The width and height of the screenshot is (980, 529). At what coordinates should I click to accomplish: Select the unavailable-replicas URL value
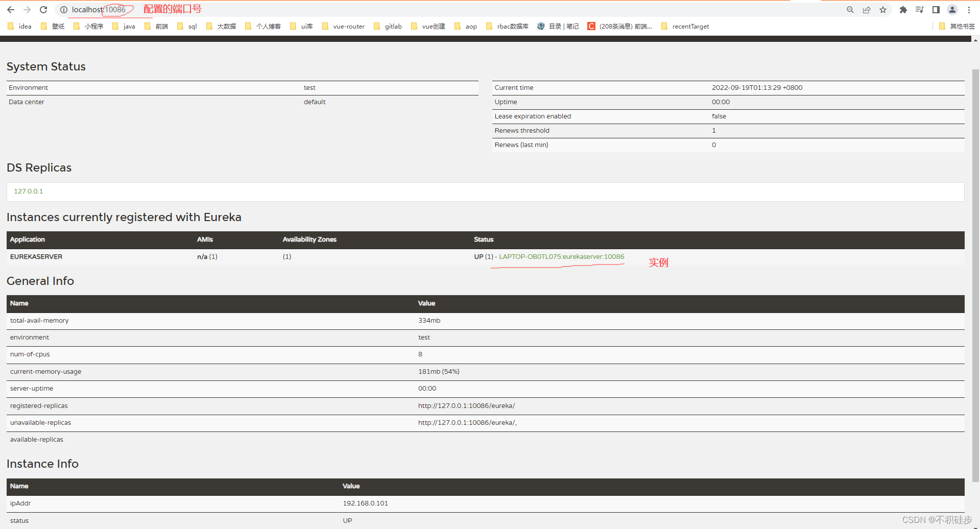[x=467, y=423]
